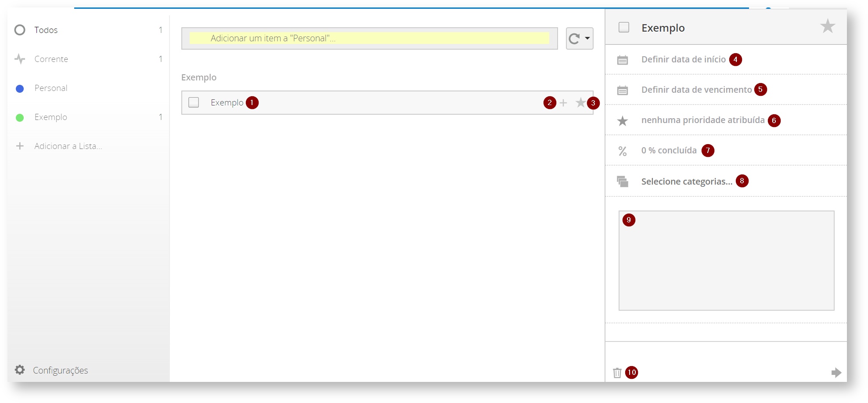This screenshot has width=868, height=403.
Task: Click Definir data de vencimento
Action: click(696, 90)
